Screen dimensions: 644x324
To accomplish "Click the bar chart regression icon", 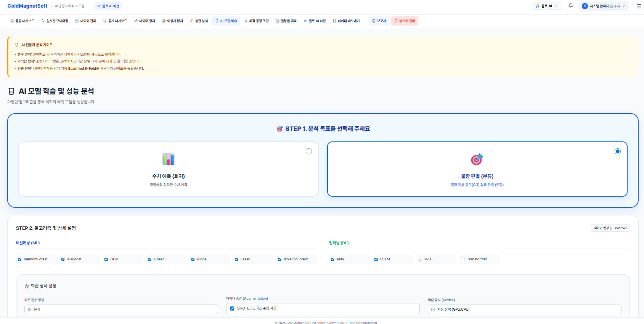I will click(x=168, y=159).
